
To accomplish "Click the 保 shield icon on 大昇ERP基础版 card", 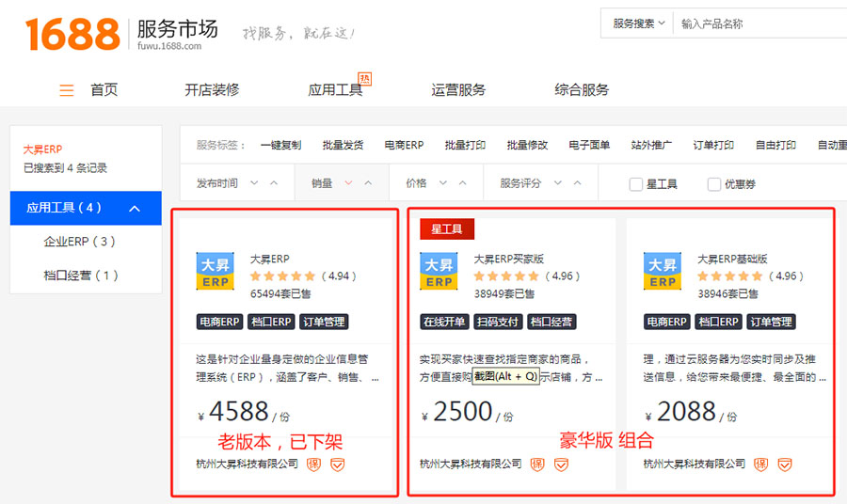I will coord(761,465).
